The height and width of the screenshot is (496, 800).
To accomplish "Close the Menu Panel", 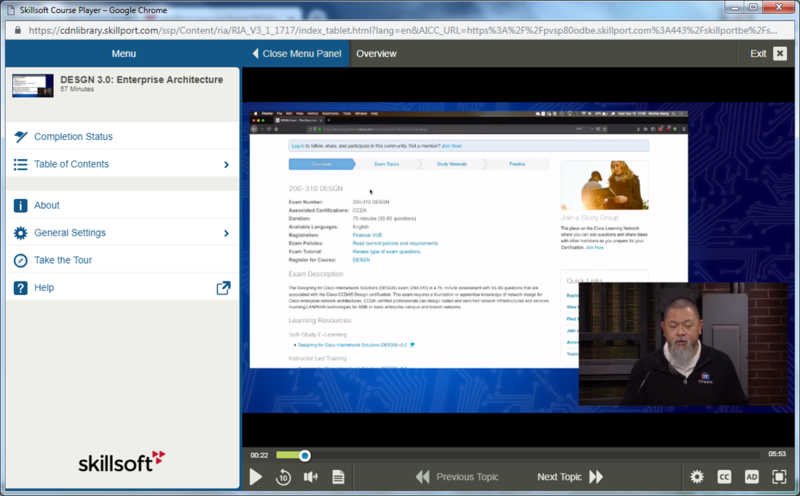I will tap(296, 54).
